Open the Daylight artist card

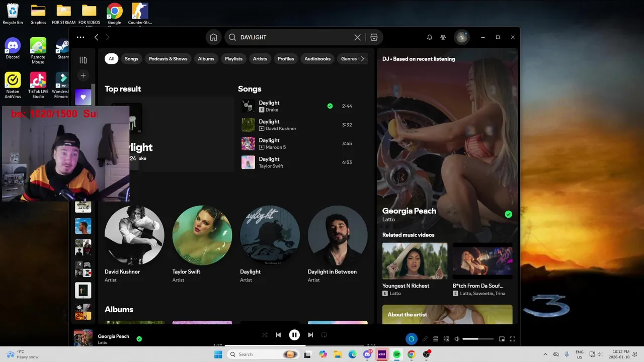click(270, 244)
